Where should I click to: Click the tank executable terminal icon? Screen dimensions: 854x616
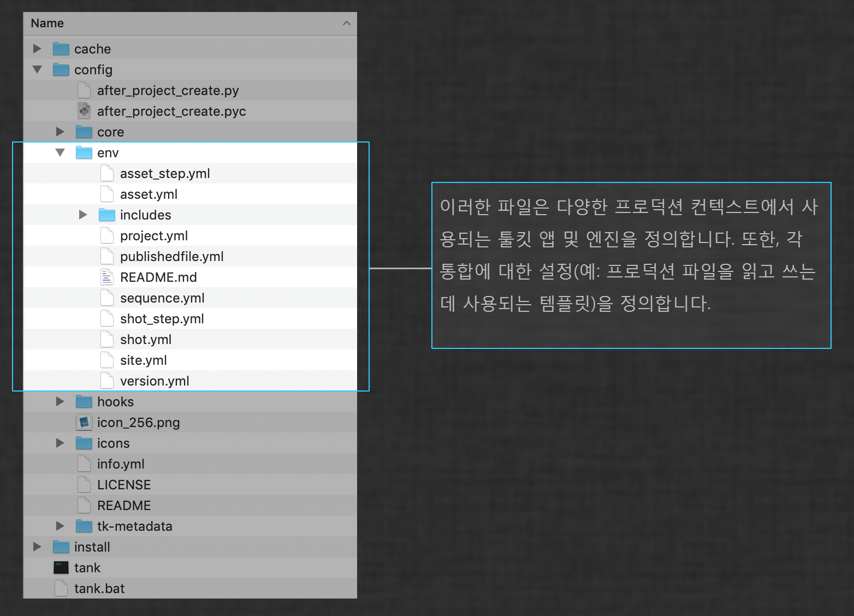pyautogui.click(x=61, y=568)
